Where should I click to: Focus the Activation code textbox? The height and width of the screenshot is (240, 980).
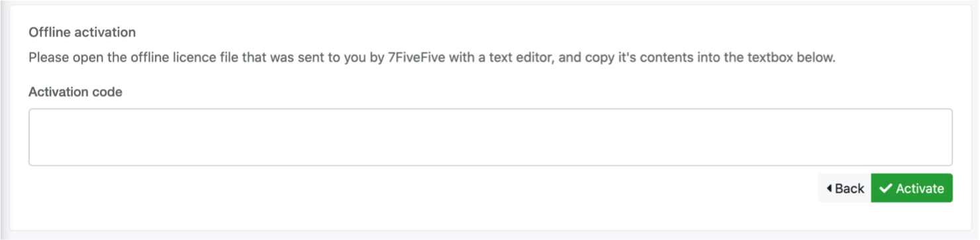pyautogui.click(x=490, y=137)
